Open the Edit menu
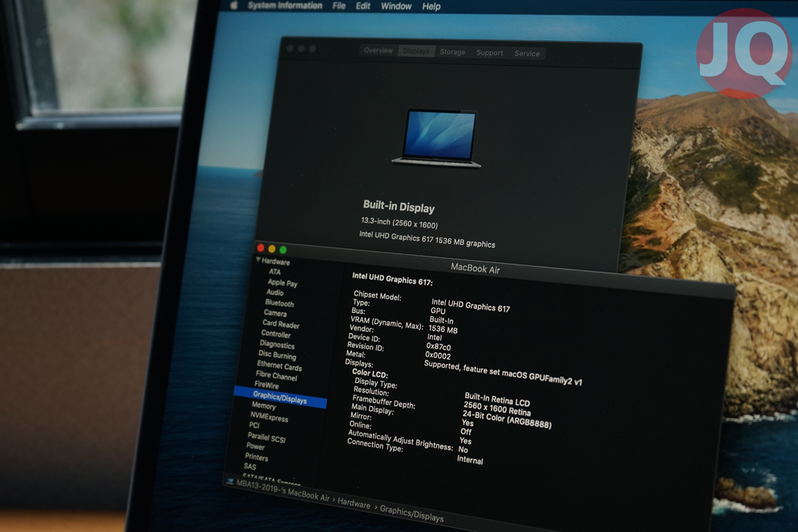The image size is (798, 532). pyautogui.click(x=363, y=6)
